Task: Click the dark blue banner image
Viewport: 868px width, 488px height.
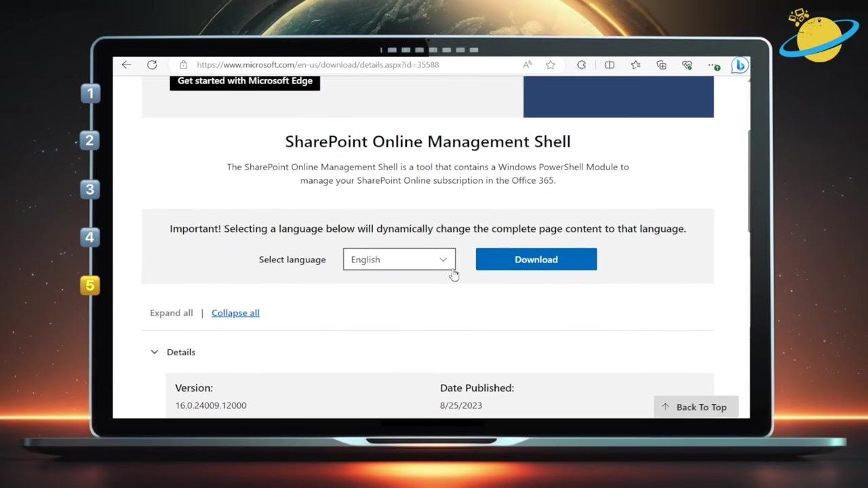Action: click(x=618, y=96)
